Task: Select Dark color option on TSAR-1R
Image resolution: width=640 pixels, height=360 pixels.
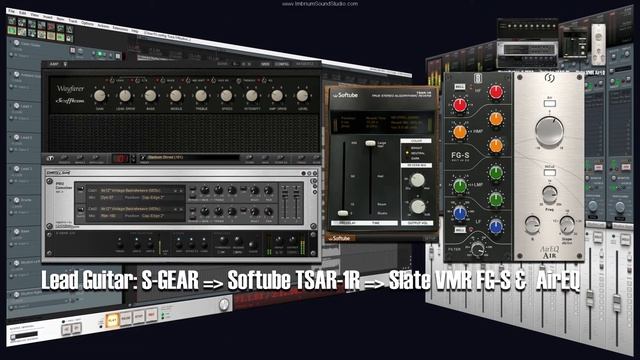Action: (x=415, y=158)
